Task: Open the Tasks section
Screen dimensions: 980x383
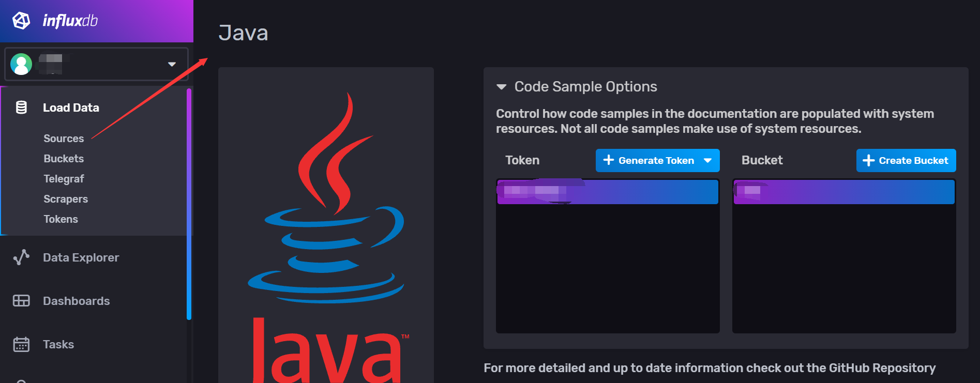Action: 58,344
